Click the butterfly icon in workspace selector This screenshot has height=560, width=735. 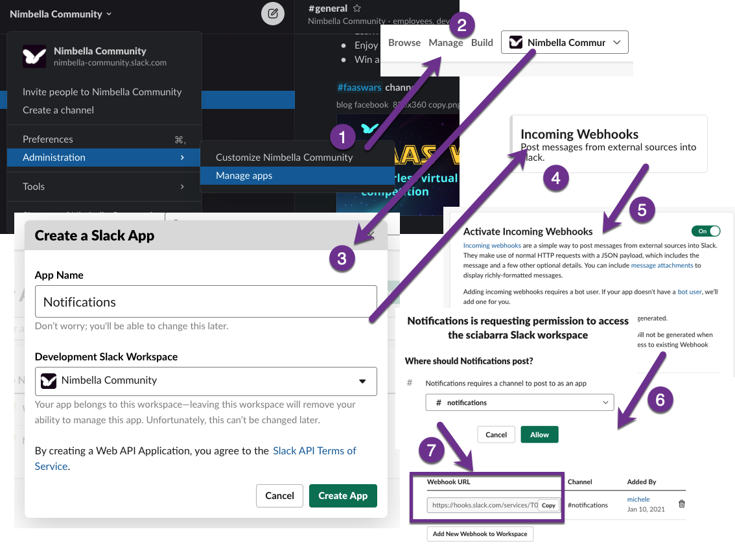pyautogui.click(x=516, y=42)
